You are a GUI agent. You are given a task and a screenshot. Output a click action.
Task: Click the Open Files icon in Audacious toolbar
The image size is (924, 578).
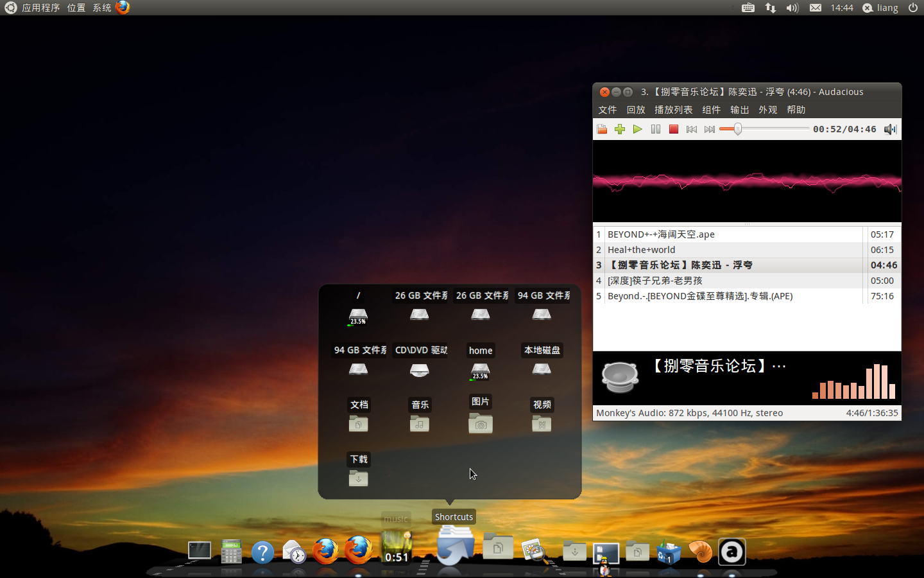click(602, 129)
